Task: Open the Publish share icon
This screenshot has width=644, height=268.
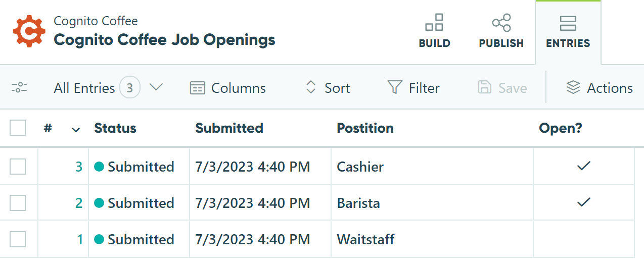Action: point(501,23)
